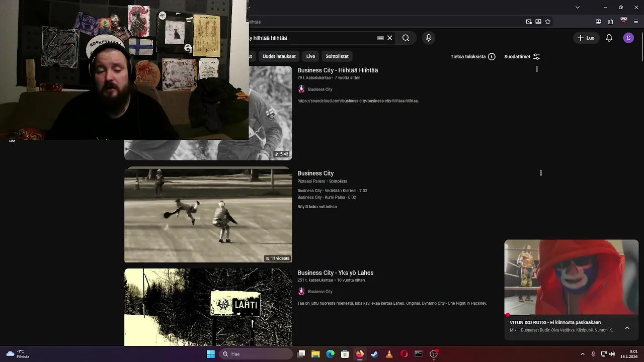Launch Microsoft Edge from the taskbar
644x362 pixels.
330,354
